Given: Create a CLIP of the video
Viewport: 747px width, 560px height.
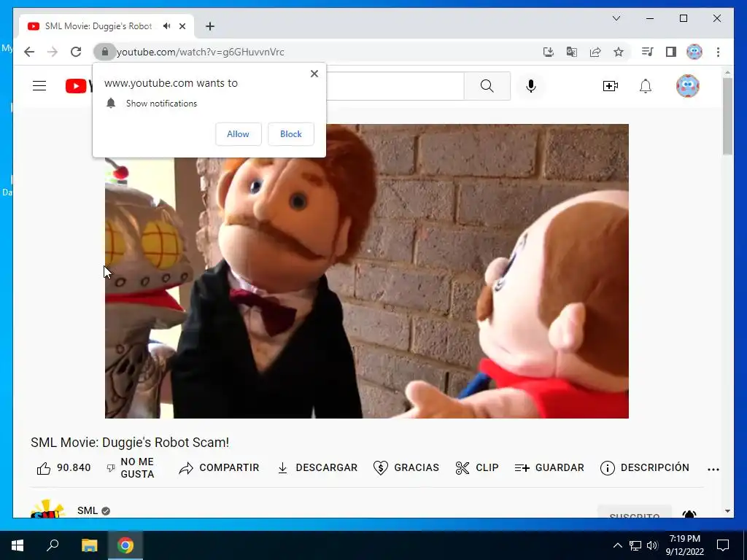Looking at the screenshot, I should 477,468.
